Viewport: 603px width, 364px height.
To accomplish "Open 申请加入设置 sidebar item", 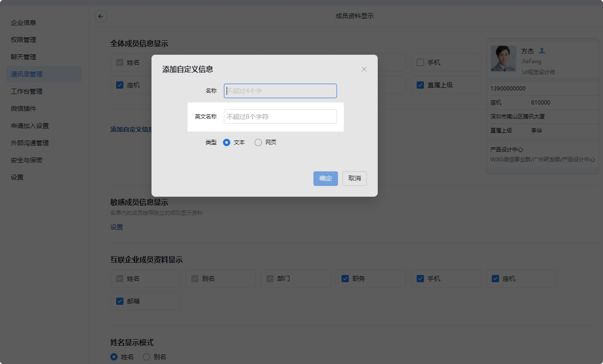I will (30, 126).
